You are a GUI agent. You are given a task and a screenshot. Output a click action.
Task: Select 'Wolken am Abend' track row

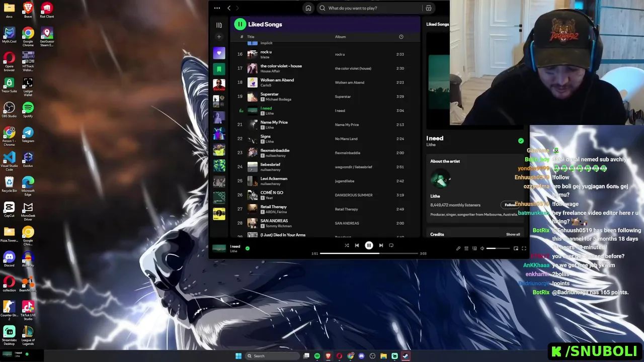click(325, 82)
